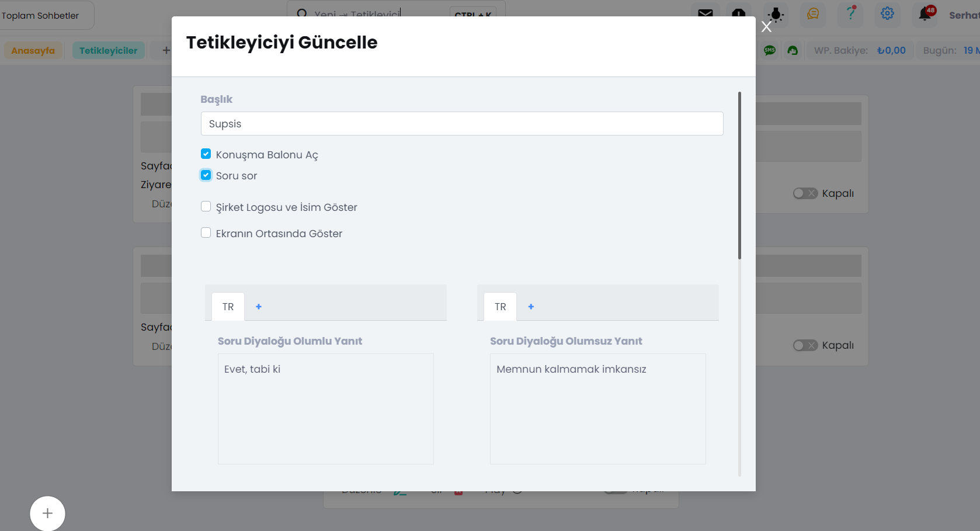Open help with the question mark icon
Image resolution: width=980 pixels, height=531 pixels.
click(x=850, y=13)
